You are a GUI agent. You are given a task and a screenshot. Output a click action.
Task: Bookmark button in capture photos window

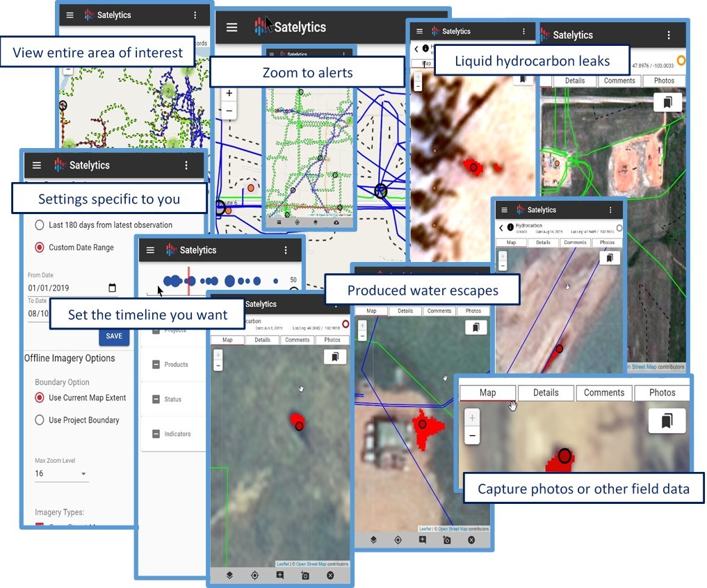667,420
